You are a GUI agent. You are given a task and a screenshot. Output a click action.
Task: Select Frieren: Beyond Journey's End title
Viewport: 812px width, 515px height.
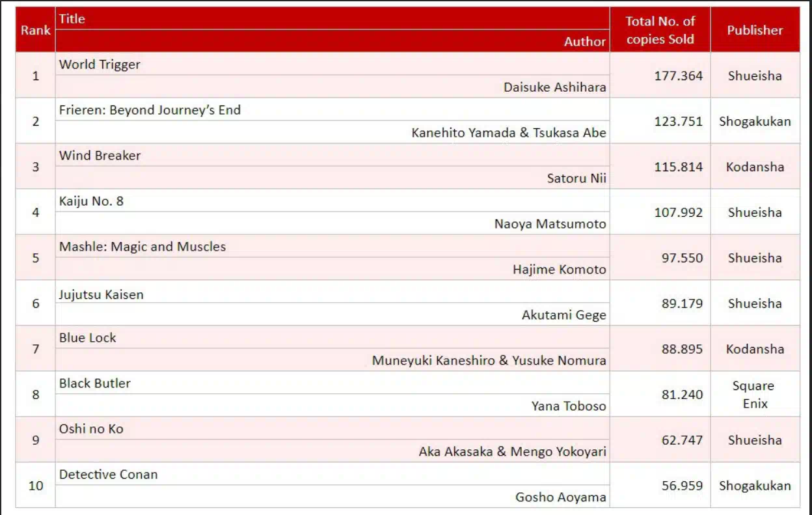pos(150,110)
